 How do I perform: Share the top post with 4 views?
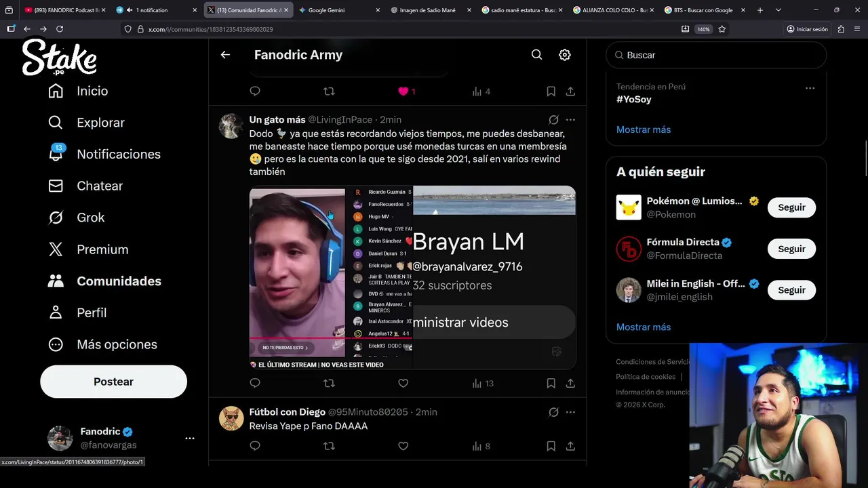coord(570,91)
